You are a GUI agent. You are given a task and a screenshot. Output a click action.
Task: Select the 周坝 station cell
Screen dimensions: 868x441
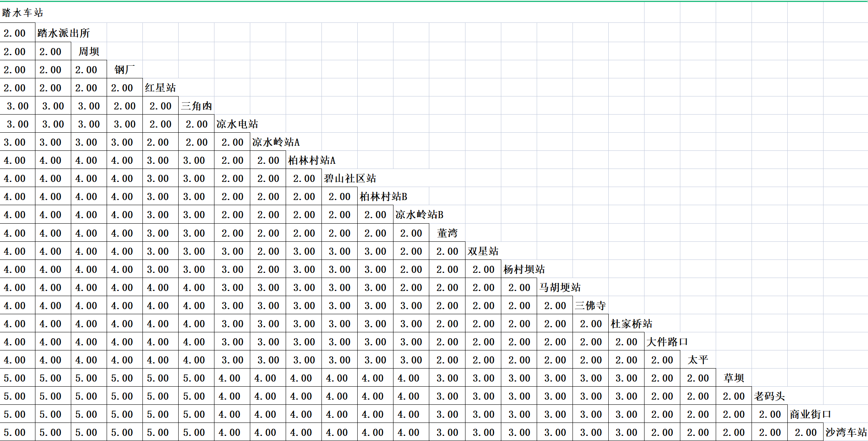coord(89,51)
